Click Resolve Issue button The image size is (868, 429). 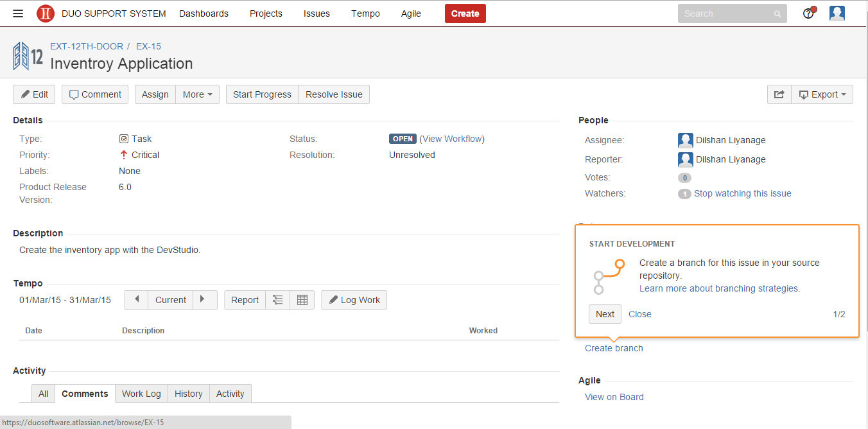[334, 94]
